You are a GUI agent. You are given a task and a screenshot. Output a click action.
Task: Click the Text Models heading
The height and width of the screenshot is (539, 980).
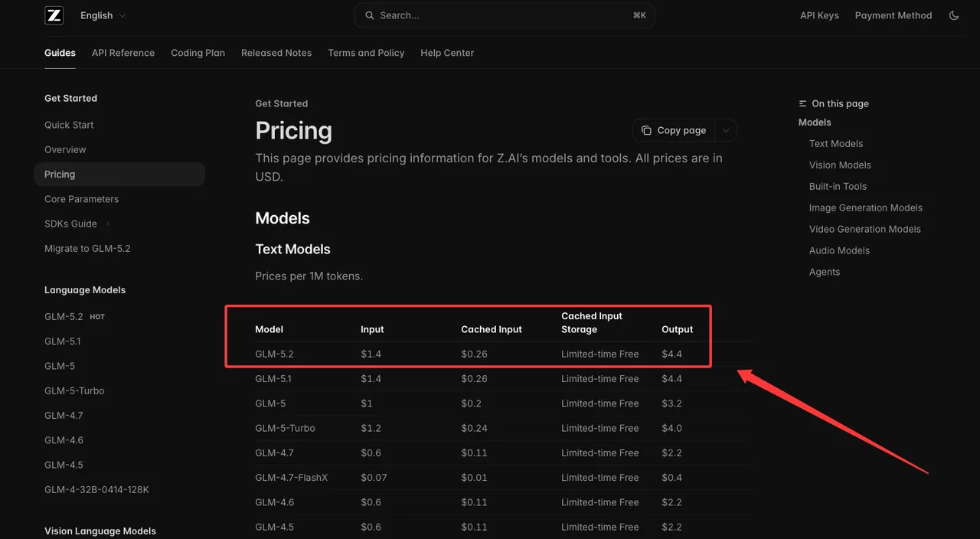(292, 249)
